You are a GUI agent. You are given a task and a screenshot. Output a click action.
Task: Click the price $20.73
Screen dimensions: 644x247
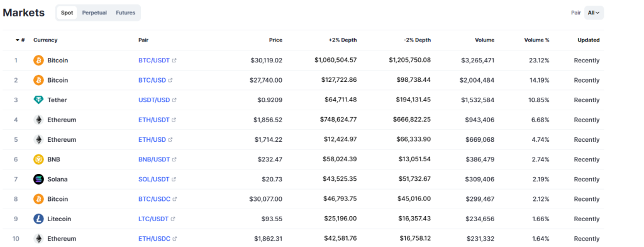tap(272, 179)
